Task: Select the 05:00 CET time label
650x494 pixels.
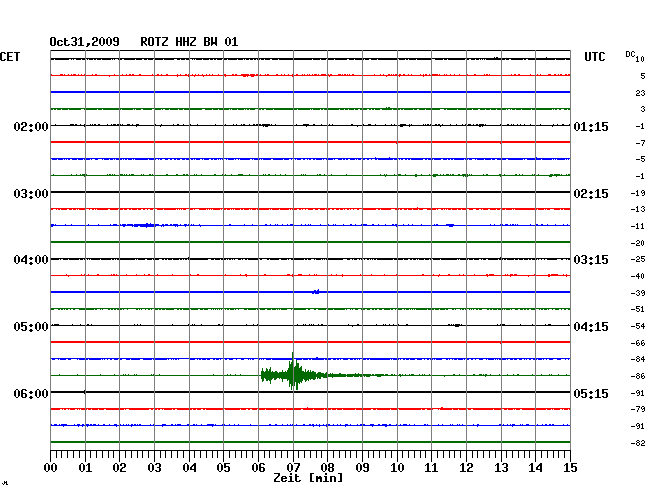Action: pyautogui.click(x=31, y=327)
